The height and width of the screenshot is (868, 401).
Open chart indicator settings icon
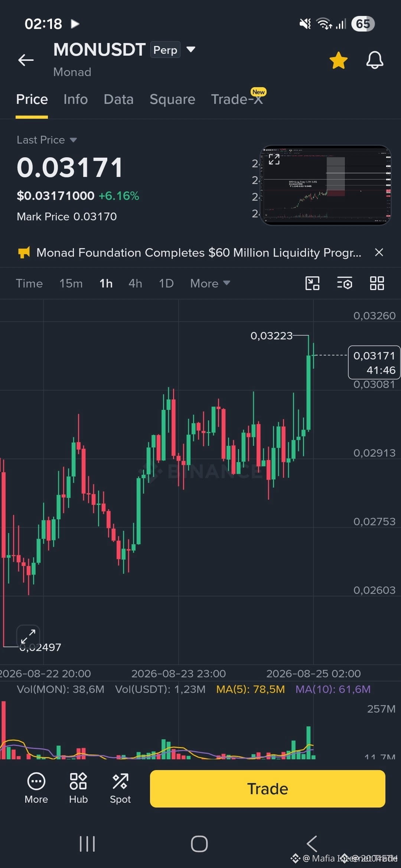click(x=345, y=283)
